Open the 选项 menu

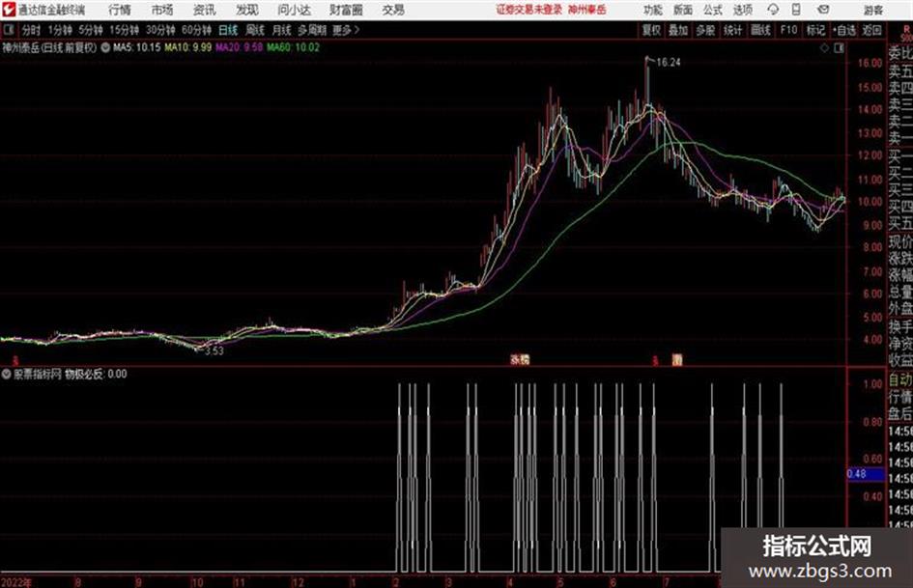tap(743, 10)
